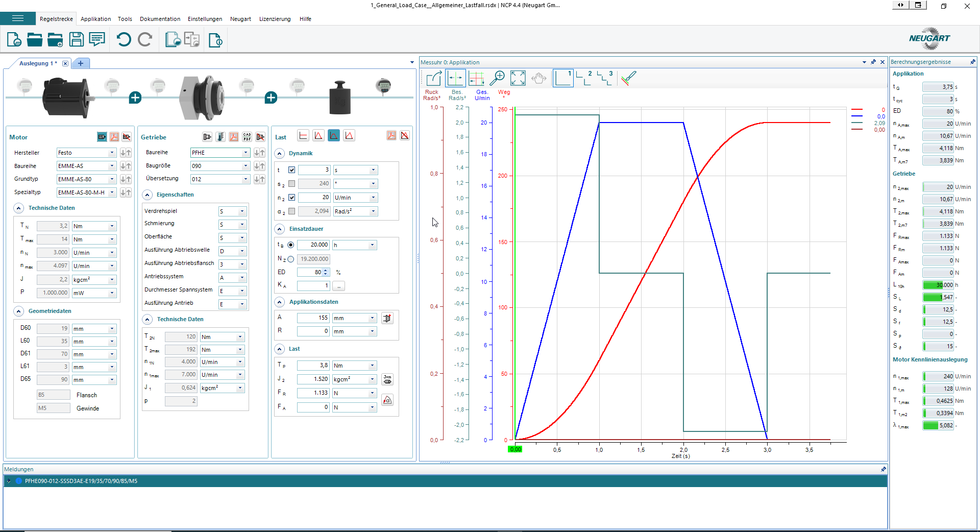Collapse the Eigenschaften section
This screenshot has height=532, width=980.
pyautogui.click(x=147, y=195)
